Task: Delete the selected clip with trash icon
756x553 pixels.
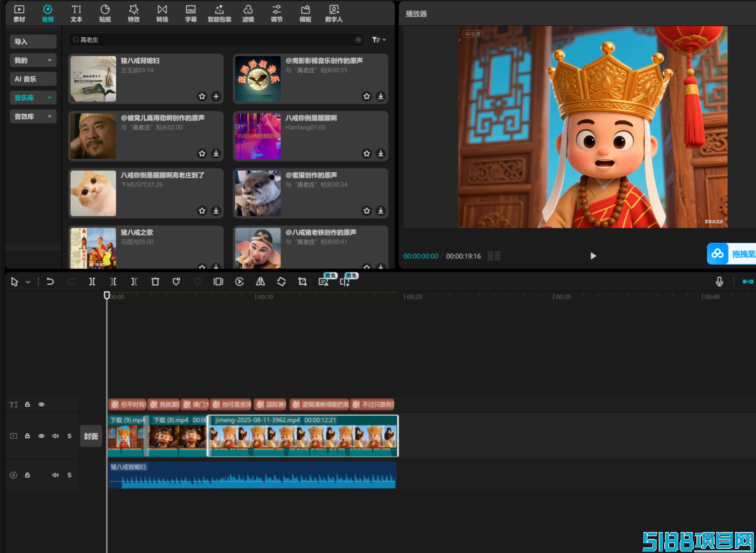Action: click(155, 281)
